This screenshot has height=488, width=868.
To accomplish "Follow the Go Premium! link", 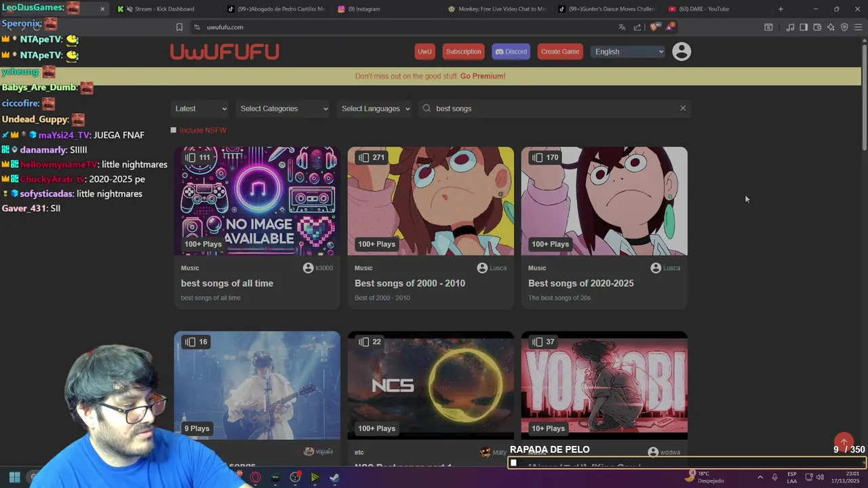I will click(x=483, y=76).
